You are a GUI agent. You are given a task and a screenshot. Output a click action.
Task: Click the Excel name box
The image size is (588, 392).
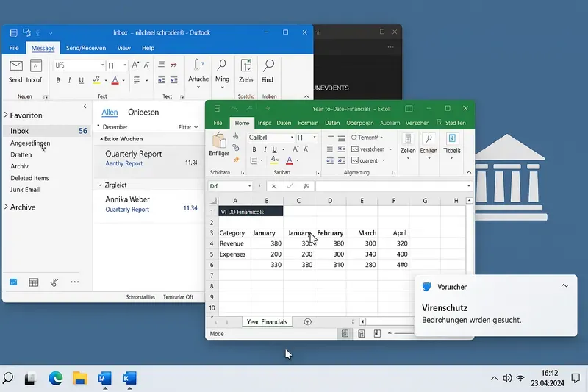230,186
